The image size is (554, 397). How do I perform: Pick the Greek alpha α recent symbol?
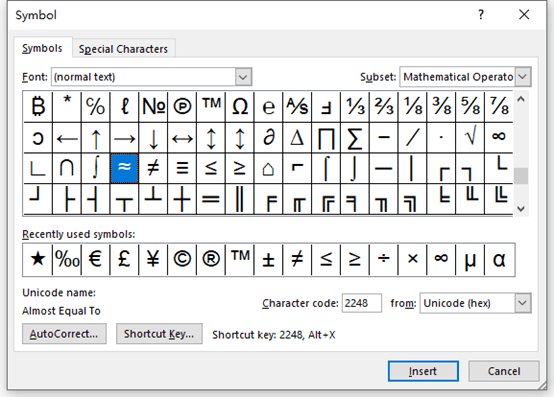[500, 260]
